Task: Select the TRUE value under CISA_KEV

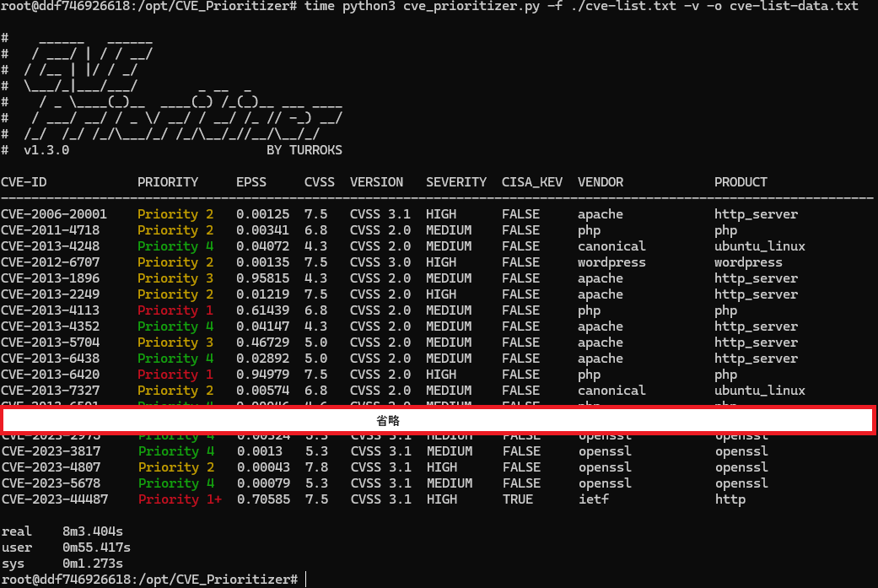Action: point(517,499)
